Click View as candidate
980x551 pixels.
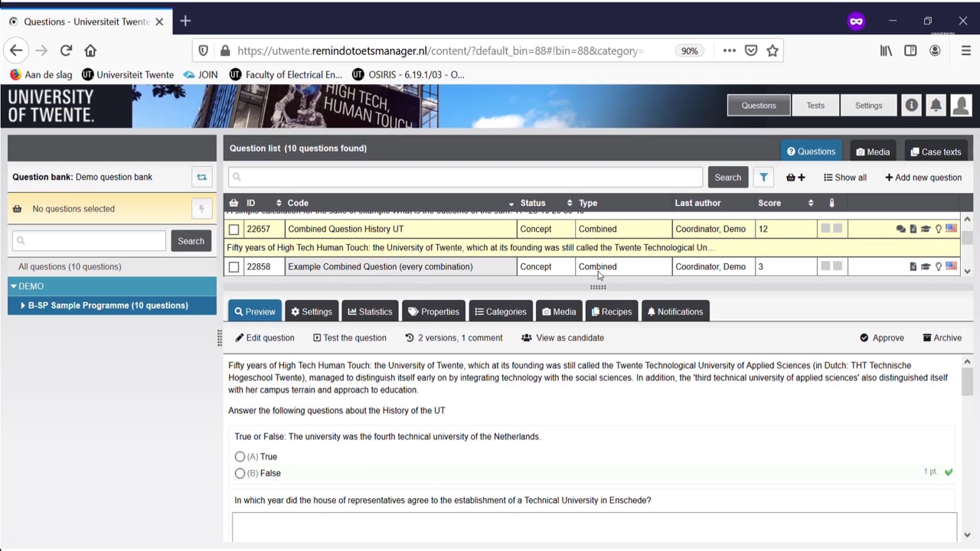point(563,337)
